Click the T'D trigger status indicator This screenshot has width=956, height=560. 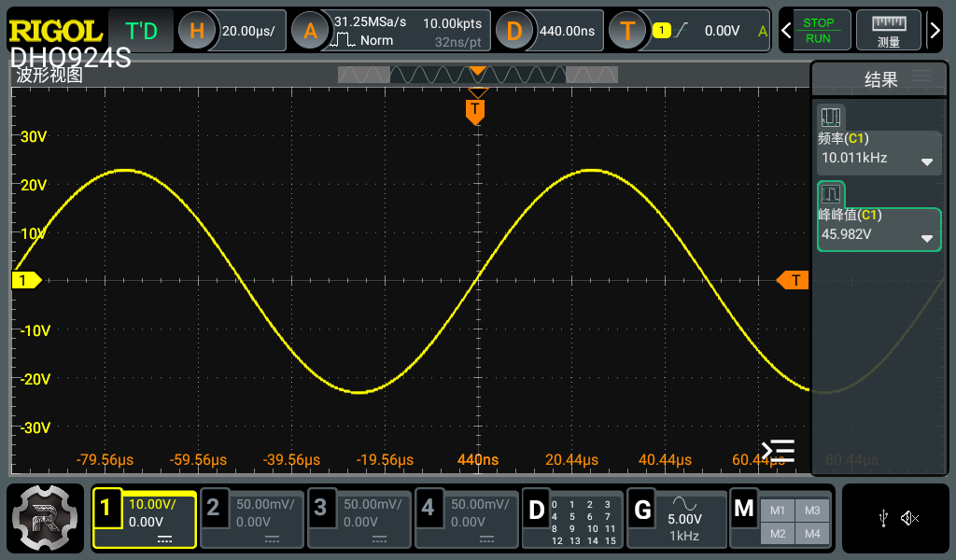click(x=141, y=31)
